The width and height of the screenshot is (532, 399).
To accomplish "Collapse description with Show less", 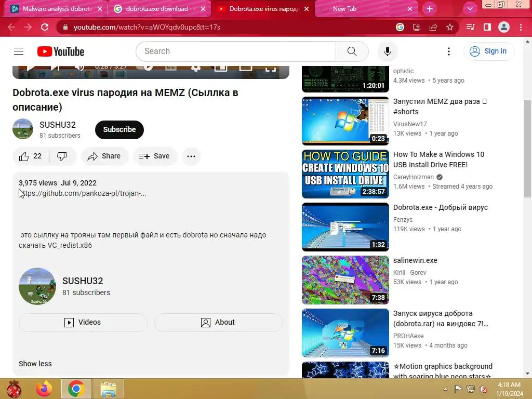I will [x=35, y=364].
